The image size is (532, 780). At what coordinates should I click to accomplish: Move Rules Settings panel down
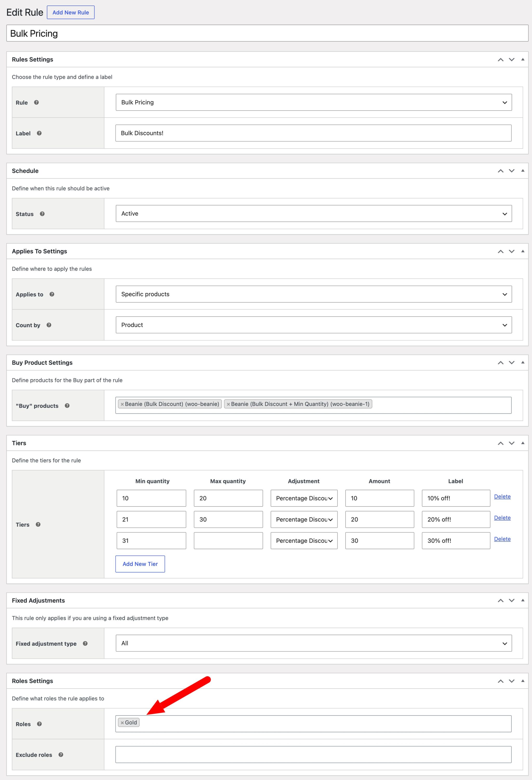(511, 60)
